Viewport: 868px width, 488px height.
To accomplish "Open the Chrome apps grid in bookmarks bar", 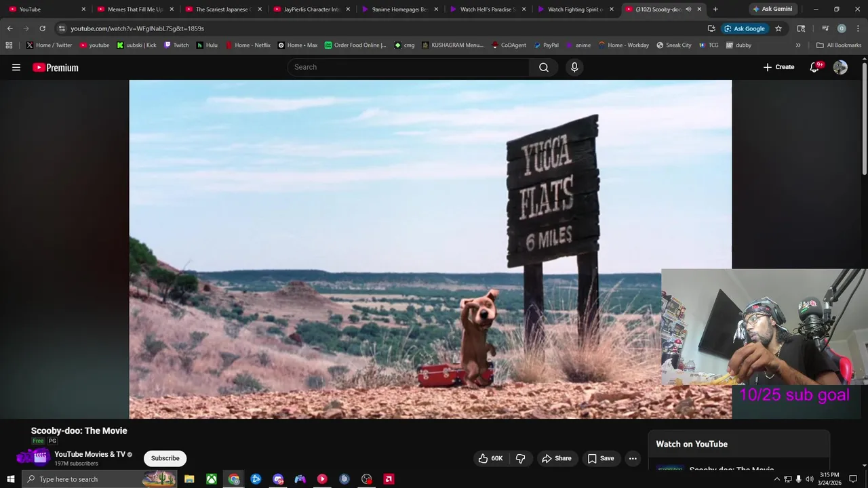I will point(9,45).
